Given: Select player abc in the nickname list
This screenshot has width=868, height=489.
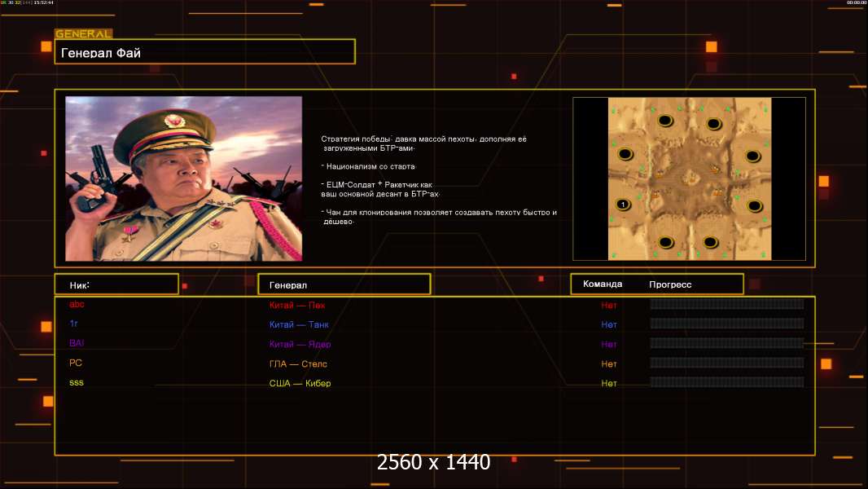Looking at the screenshot, I should 77,305.
